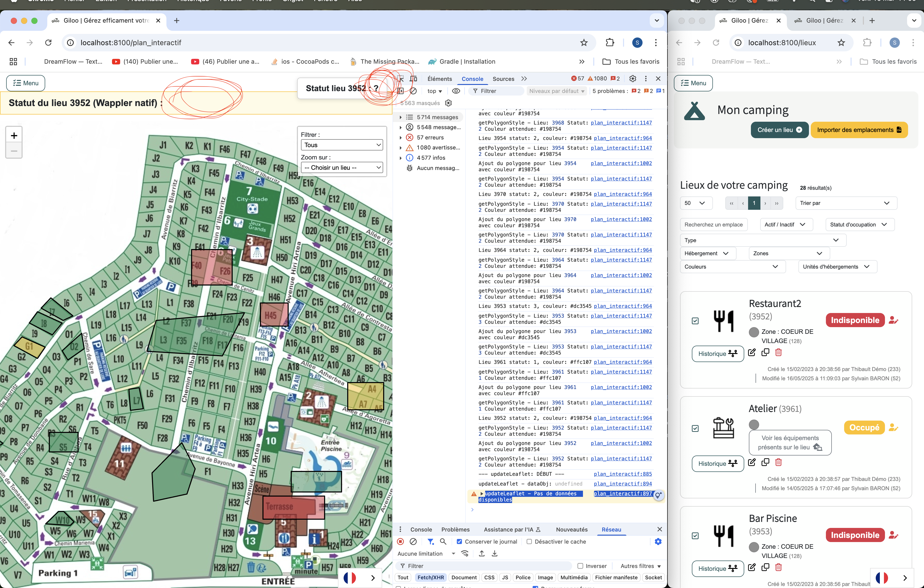924x588 pixels.
Task: Edit the Restaurant2 place with pencil icon
Action: [752, 352]
